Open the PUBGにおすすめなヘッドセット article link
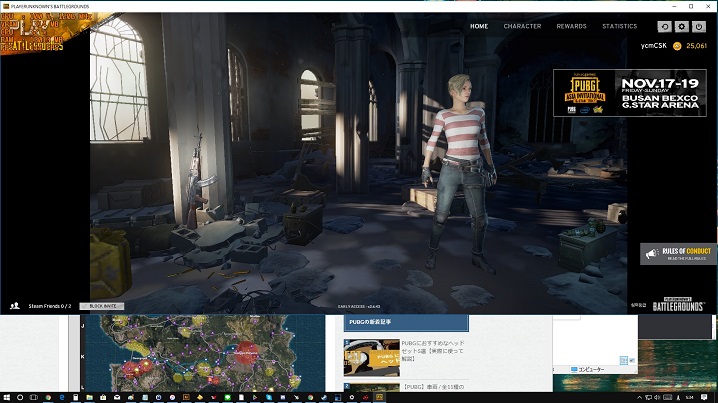Viewport: 718px width, 403px height. [x=434, y=351]
